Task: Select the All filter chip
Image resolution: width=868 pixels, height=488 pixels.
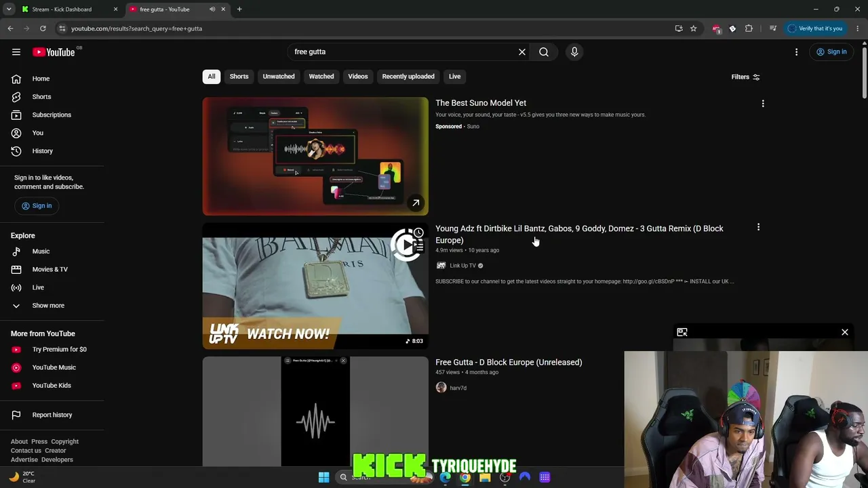Action: click(212, 77)
